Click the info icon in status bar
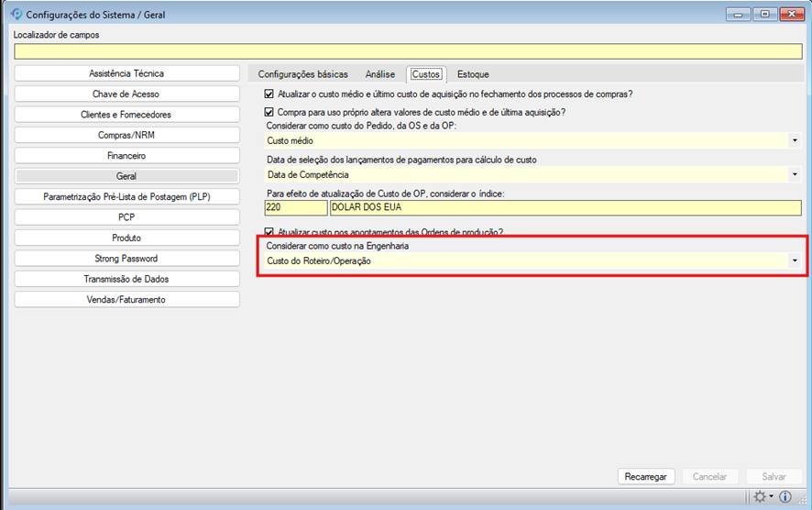Image resolution: width=812 pixels, height=510 pixels. [785, 497]
